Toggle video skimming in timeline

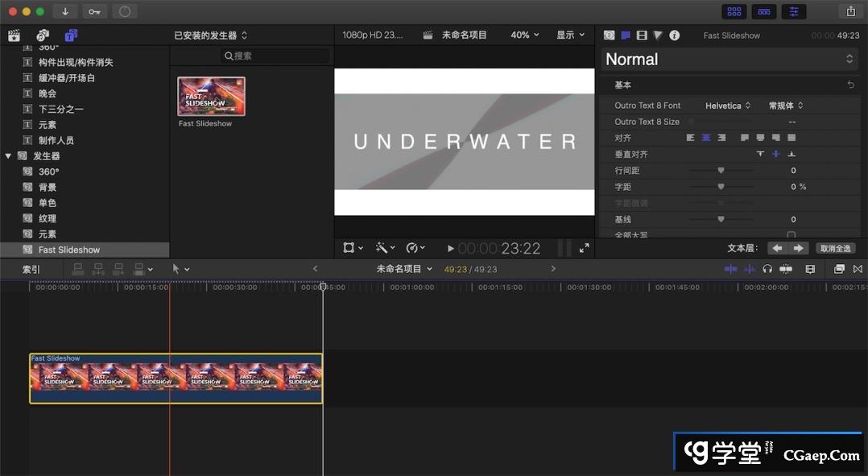pyautogui.click(x=730, y=269)
